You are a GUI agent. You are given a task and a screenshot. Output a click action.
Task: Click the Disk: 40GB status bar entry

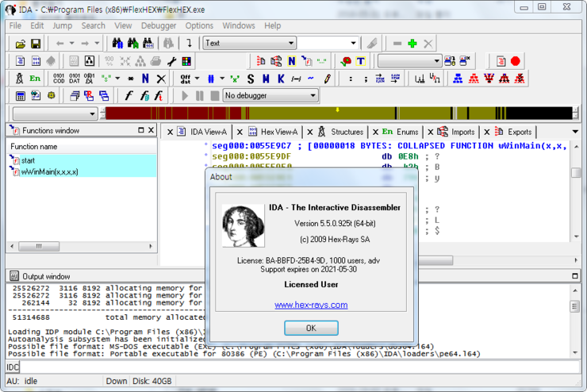click(x=152, y=381)
